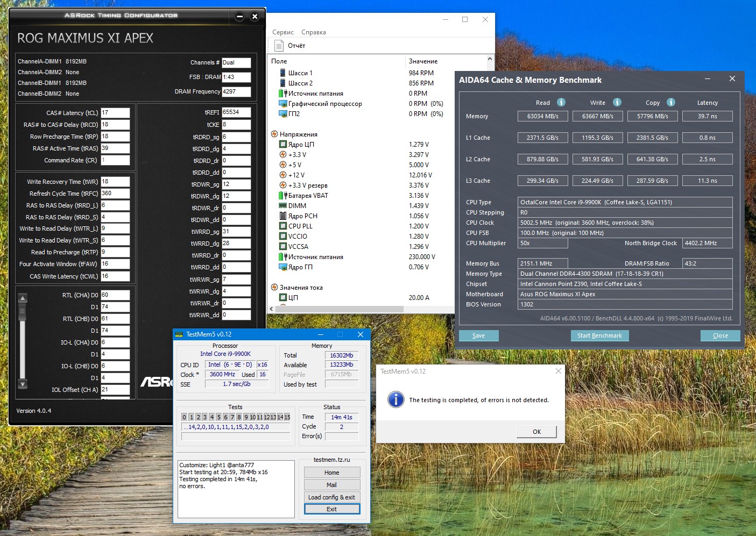
Task: Click the icon beside +3.3 V резерв
Action: coord(282,185)
